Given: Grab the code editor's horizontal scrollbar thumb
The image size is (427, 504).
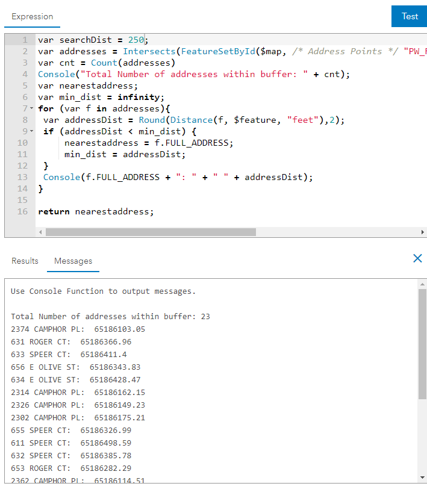Looking at the screenshot, I should (x=151, y=232).
